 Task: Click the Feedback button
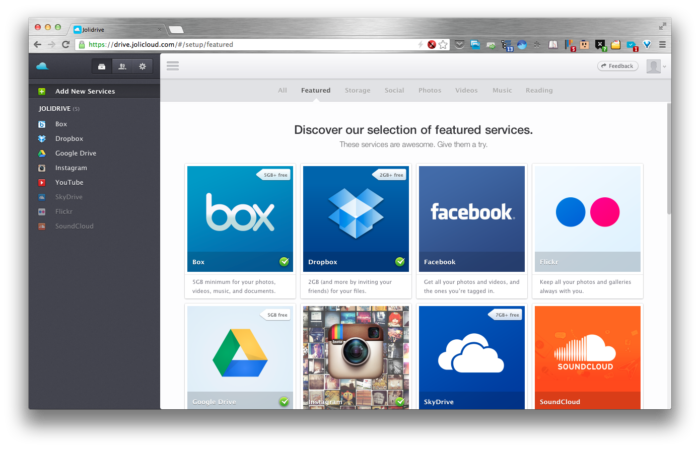[x=617, y=66]
